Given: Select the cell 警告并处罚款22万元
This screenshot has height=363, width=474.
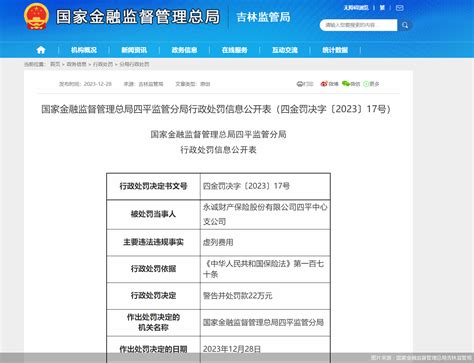Looking at the screenshot, I should click(265, 296).
